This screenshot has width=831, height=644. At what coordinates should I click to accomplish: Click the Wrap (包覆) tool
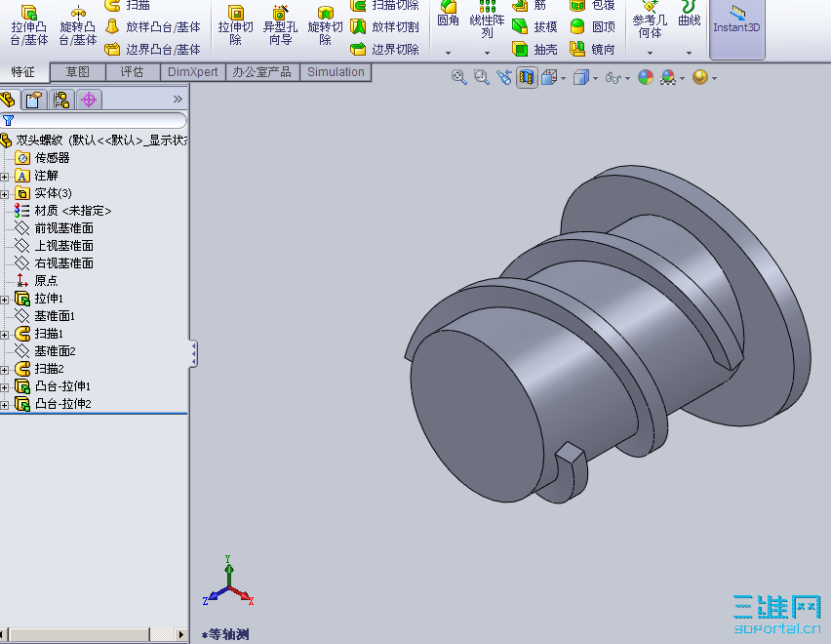click(592, 5)
